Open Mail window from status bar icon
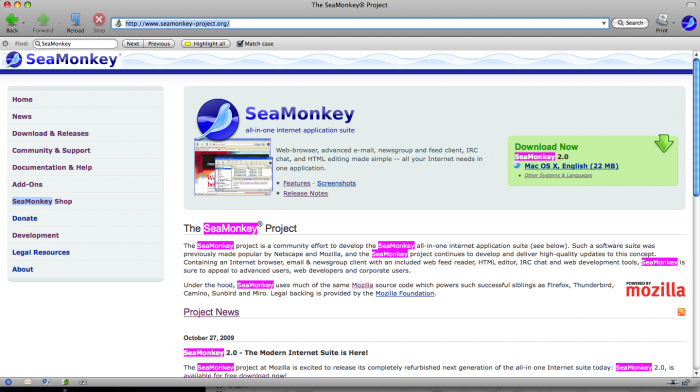700x392 pixels. click(28, 382)
